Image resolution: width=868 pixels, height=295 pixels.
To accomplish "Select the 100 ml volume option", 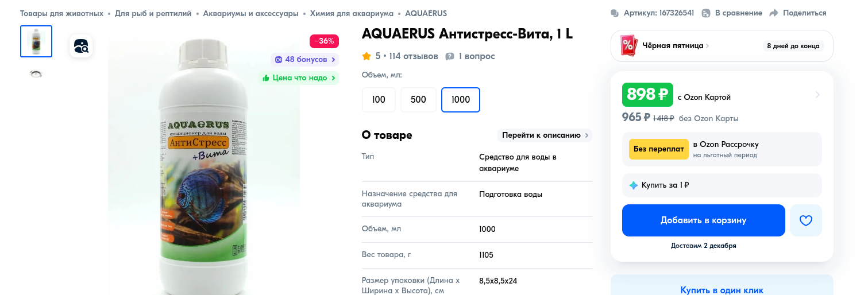I will pyautogui.click(x=379, y=100).
